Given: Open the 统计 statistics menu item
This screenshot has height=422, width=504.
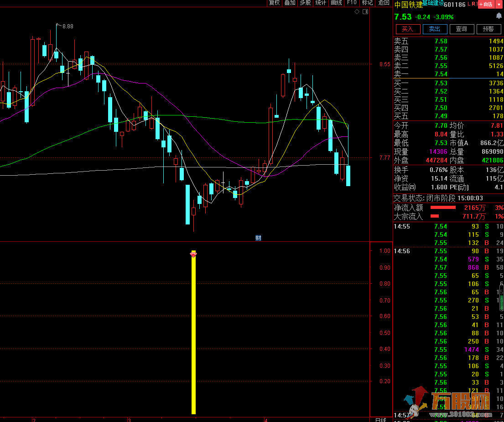Looking at the screenshot, I should [321, 3].
